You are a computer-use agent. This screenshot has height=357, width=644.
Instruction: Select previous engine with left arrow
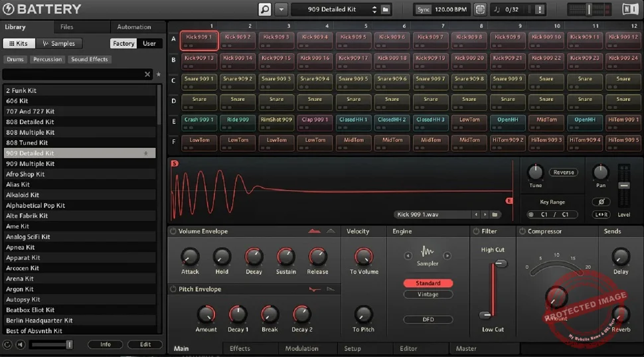(x=408, y=255)
